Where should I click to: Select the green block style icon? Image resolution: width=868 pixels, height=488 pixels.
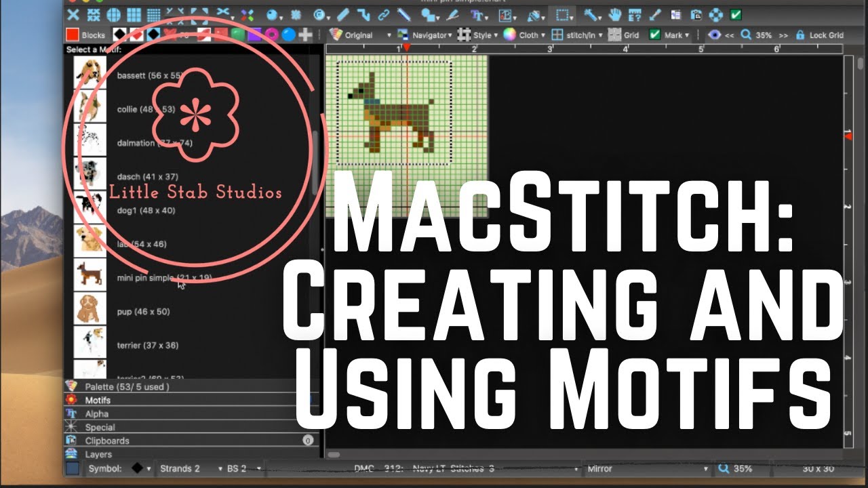[238, 35]
